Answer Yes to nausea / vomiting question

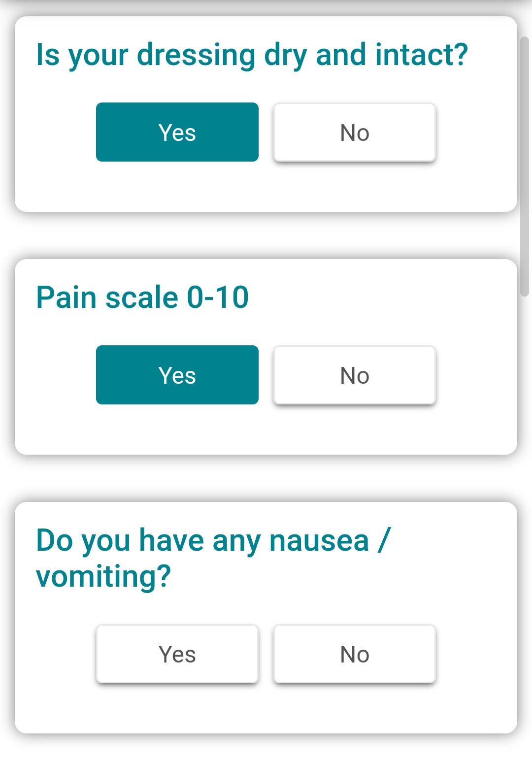(x=177, y=654)
